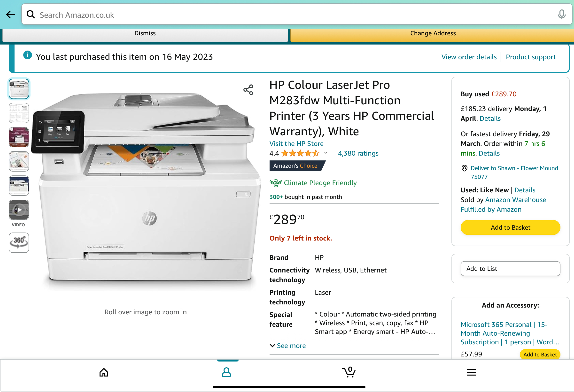Open the 360 degree view thumbnail
Image resolution: width=574 pixels, height=392 pixels.
pyautogui.click(x=19, y=243)
